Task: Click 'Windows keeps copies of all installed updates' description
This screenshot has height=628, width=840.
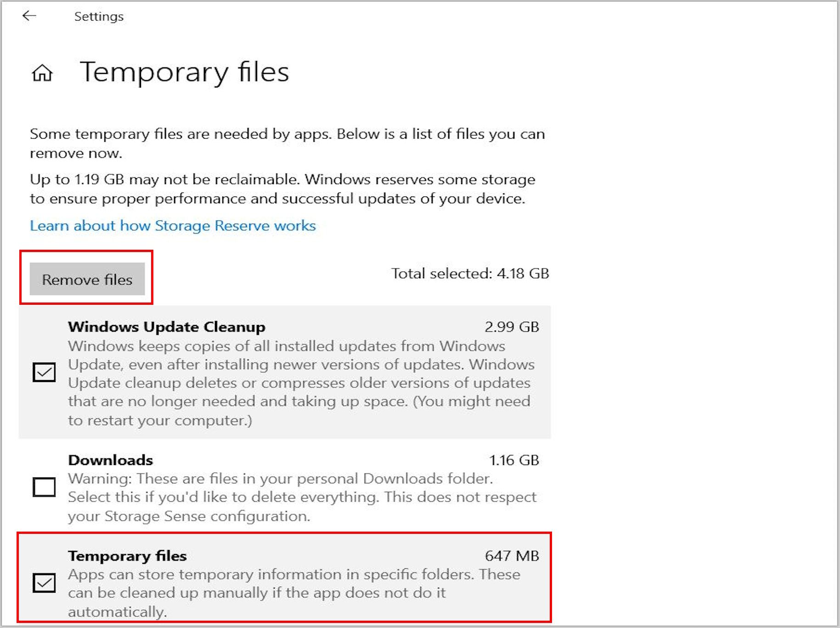Action: 301,383
